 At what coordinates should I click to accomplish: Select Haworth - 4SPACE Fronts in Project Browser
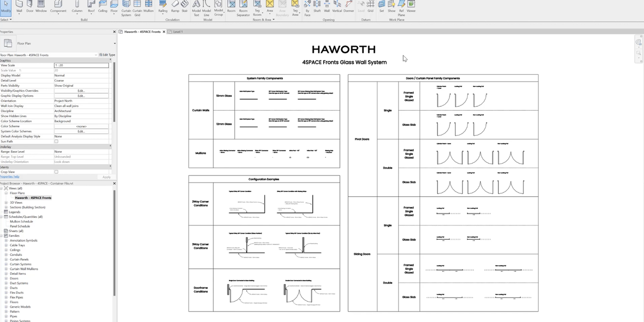[x=33, y=198]
